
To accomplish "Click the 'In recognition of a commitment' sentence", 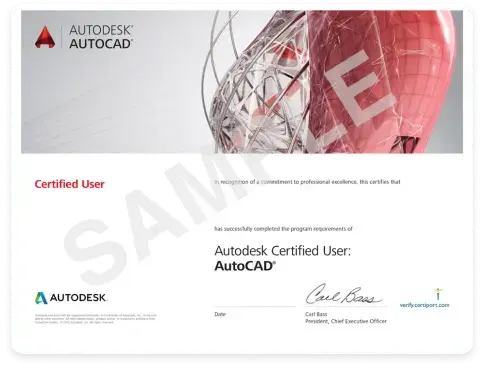I will click(307, 182).
